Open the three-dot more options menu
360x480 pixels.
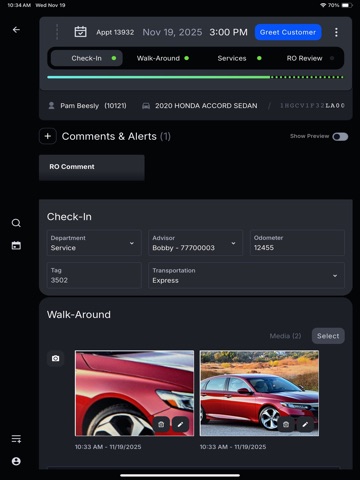pyautogui.click(x=336, y=32)
